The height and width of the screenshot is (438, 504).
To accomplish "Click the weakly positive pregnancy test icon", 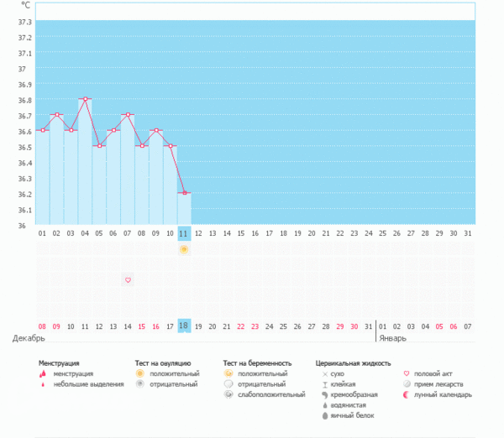I will point(228,394).
